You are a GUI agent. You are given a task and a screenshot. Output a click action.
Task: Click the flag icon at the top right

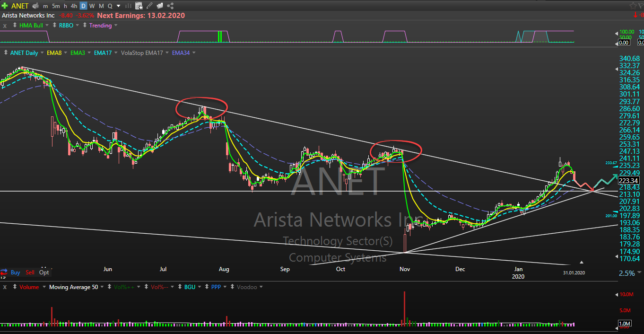641,6
